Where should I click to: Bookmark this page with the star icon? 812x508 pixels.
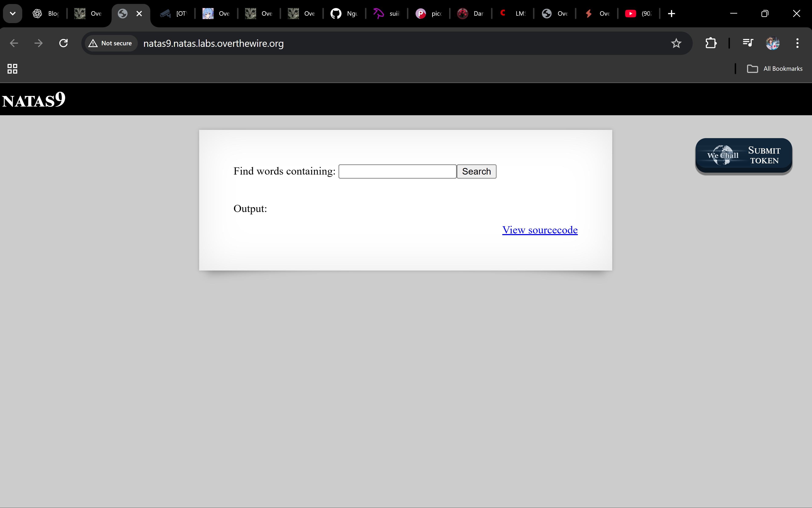[x=676, y=43]
